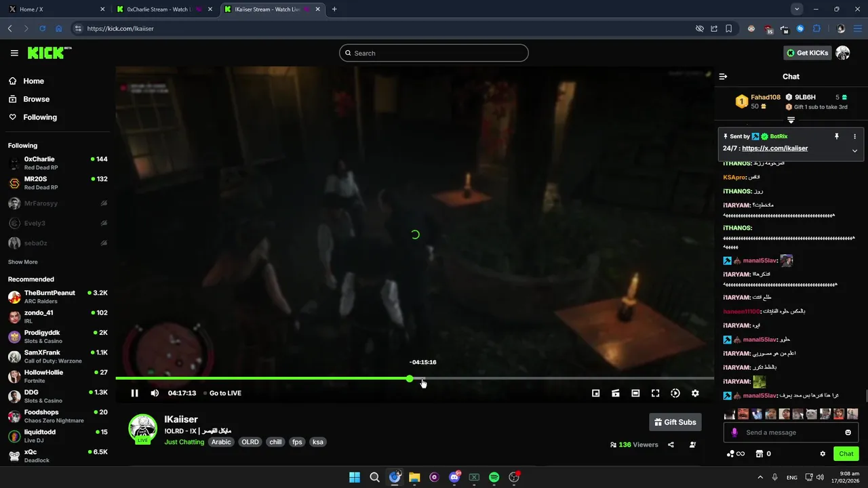This screenshot has width=868, height=488.
Task: Click the purple microphone chat icon
Action: coord(734,432)
